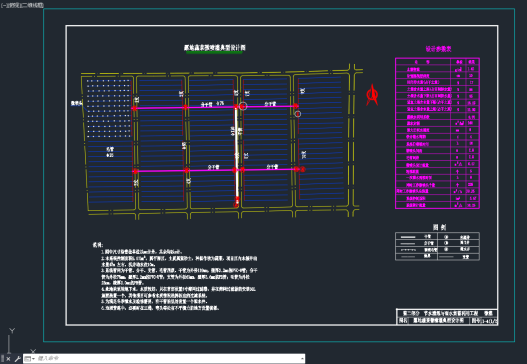Click the command line input field
Screen dimensions: 527x364
[168, 359]
